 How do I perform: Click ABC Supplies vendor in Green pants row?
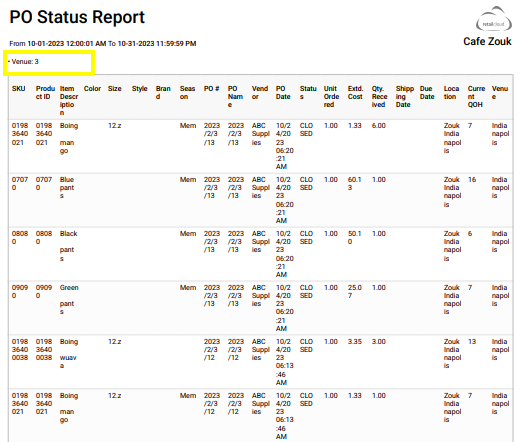(x=261, y=296)
